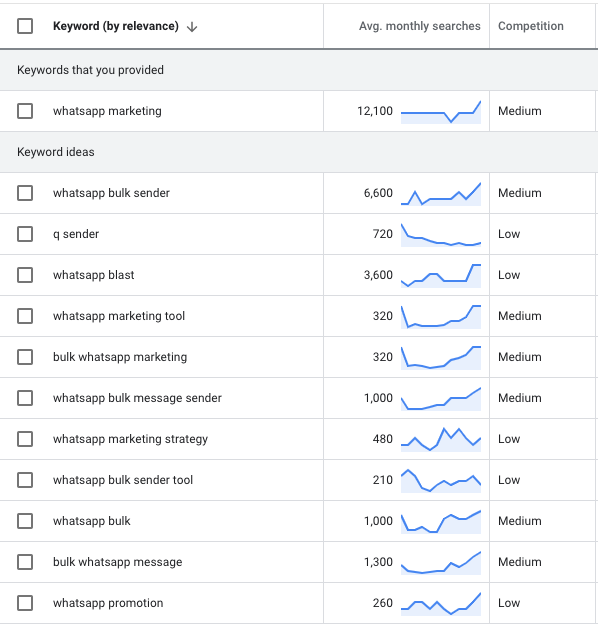Click the 720 searches value
This screenshot has height=624, width=598.
pyautogui.click(x=383, y=234)
